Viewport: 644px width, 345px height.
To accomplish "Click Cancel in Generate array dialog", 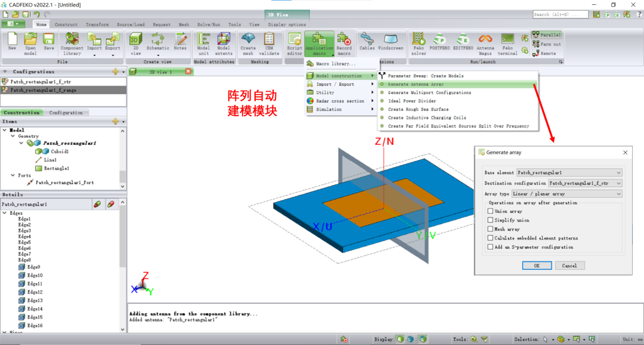I will click(x=569, y=266).
